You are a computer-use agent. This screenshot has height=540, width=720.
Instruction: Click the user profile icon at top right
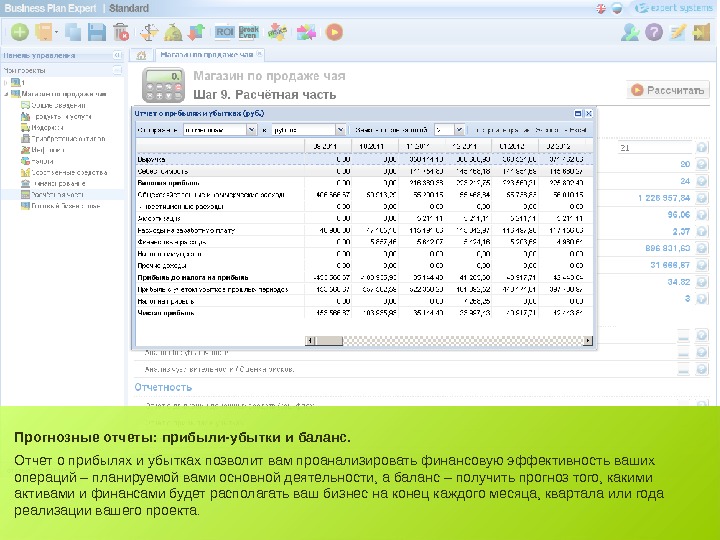630,32
